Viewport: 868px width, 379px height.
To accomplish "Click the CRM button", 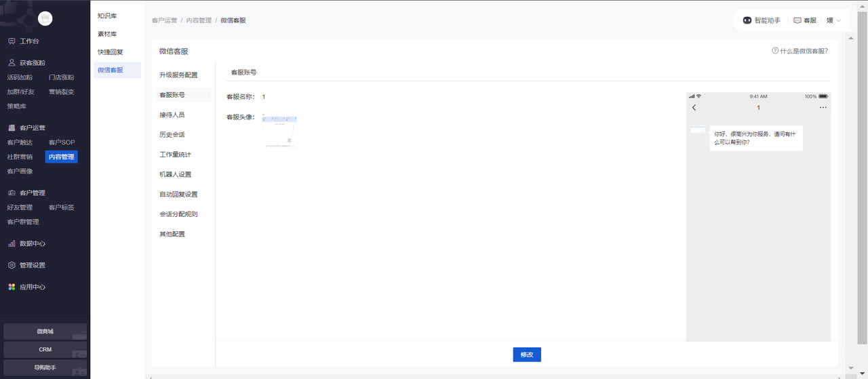I will click(x=45, y=350).
